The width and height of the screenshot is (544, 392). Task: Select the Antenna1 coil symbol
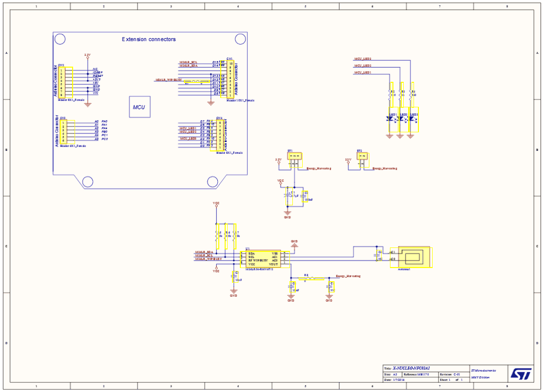(x=411, y=257)
